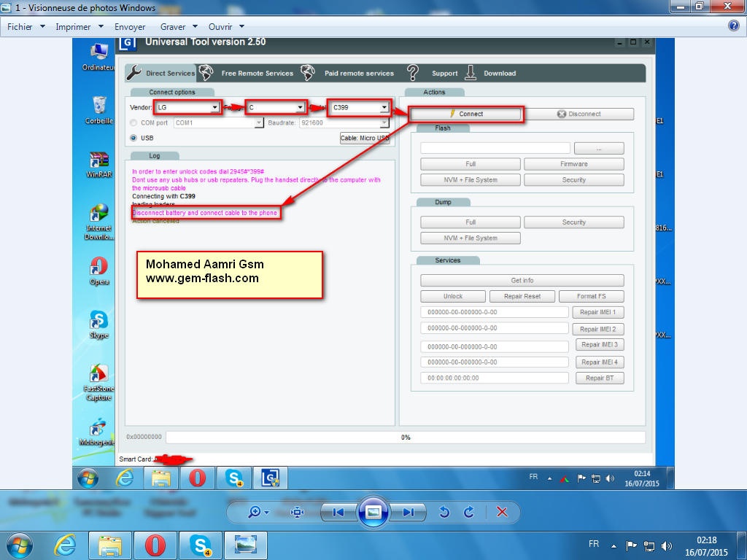The height and width of the screenshot is (560, 747).
Task: Click the help question mark icon
Action: [x=734, y=26]
